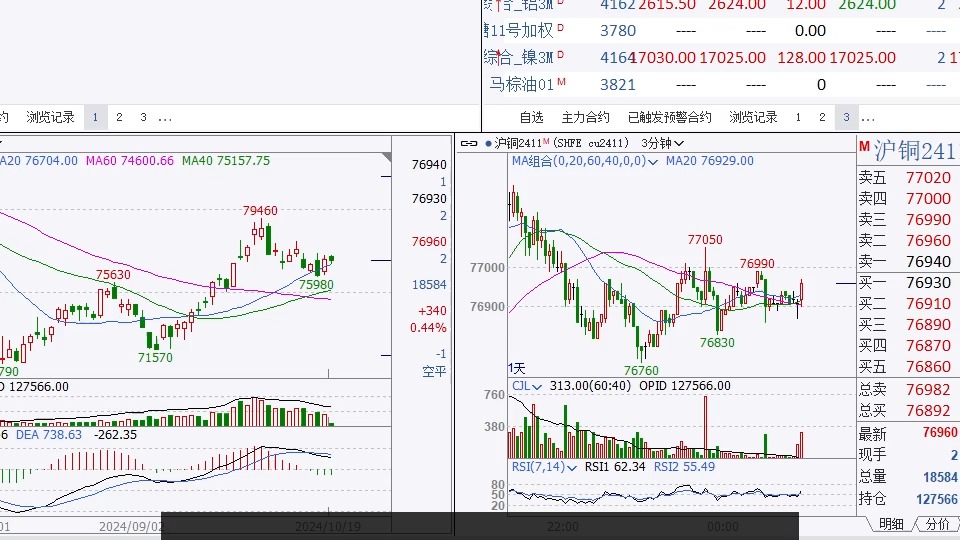The image size is (960, 540).
Task: Click the 买一 price 76930
Action: [929, 282]
